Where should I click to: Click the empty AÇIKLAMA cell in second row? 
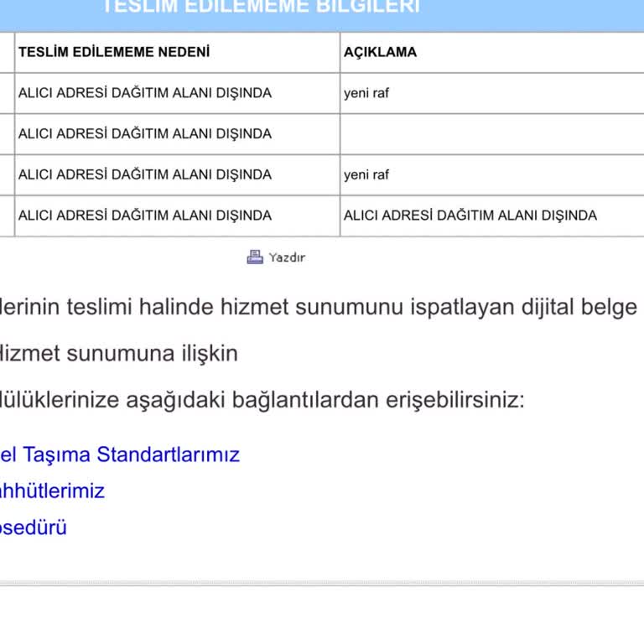point(492,134)
